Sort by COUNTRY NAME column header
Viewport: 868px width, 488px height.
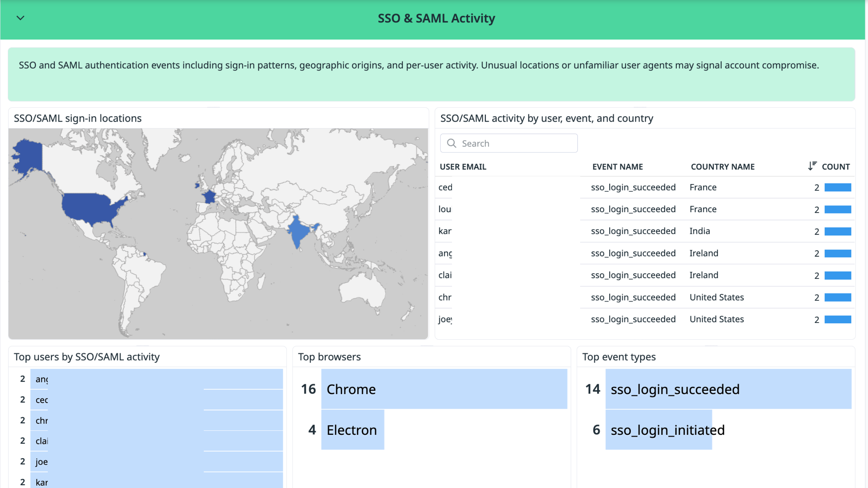(x=723, y=167)
